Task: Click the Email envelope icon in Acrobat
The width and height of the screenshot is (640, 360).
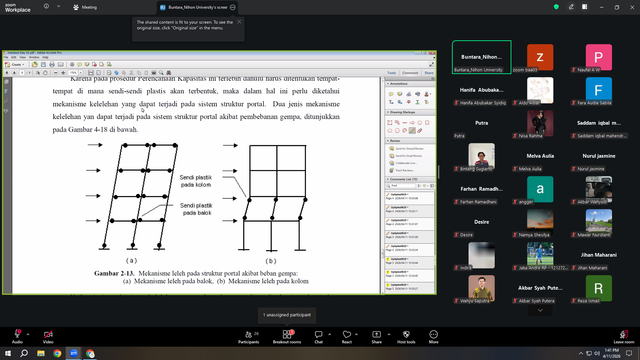Action: 60,64
